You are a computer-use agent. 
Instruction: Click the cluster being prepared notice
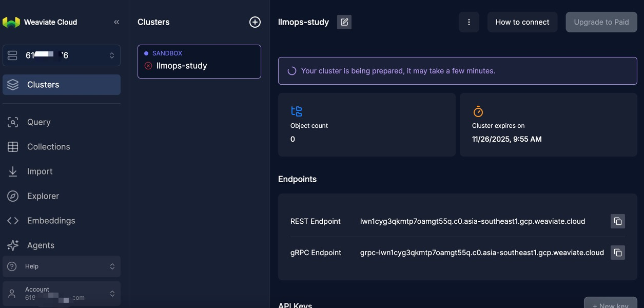tap(458, 71)
